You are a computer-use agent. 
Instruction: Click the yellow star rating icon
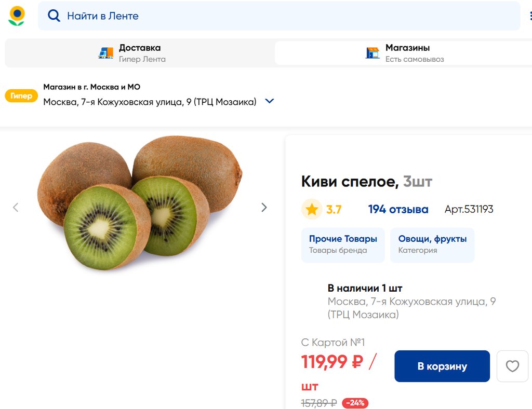pos(312,210)
